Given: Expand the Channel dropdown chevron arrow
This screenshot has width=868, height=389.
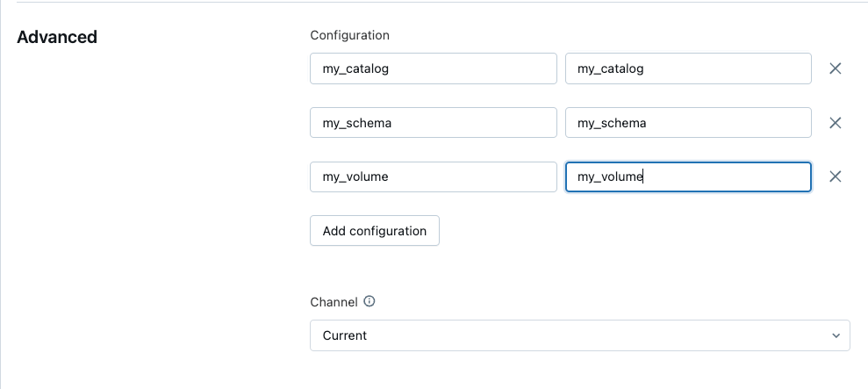Looking at the screenshot, I should point(836,335).
